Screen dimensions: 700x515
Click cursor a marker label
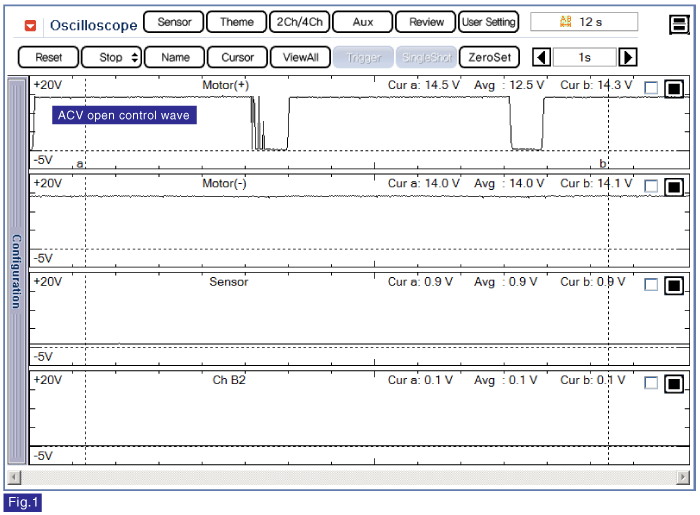tap(79, 164)
